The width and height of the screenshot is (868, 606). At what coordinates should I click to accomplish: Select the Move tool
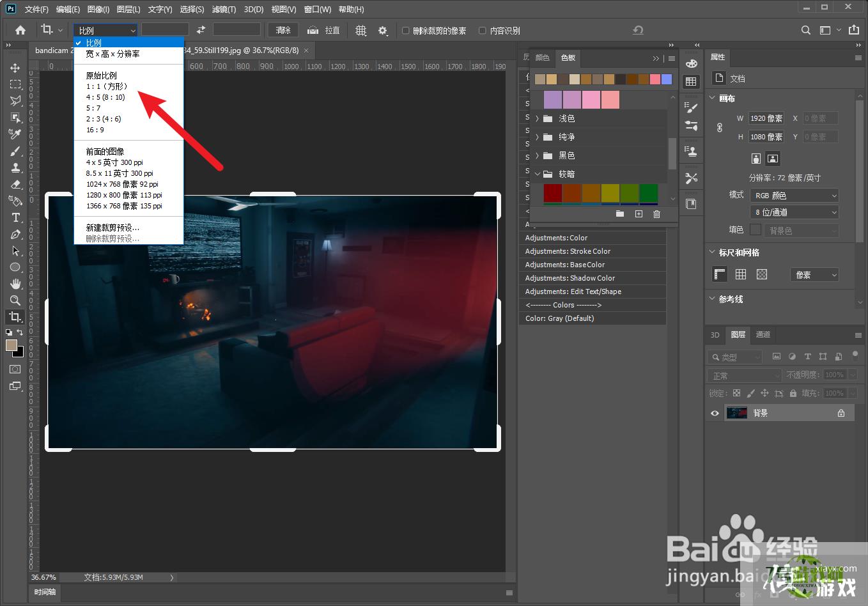[15, 68]
